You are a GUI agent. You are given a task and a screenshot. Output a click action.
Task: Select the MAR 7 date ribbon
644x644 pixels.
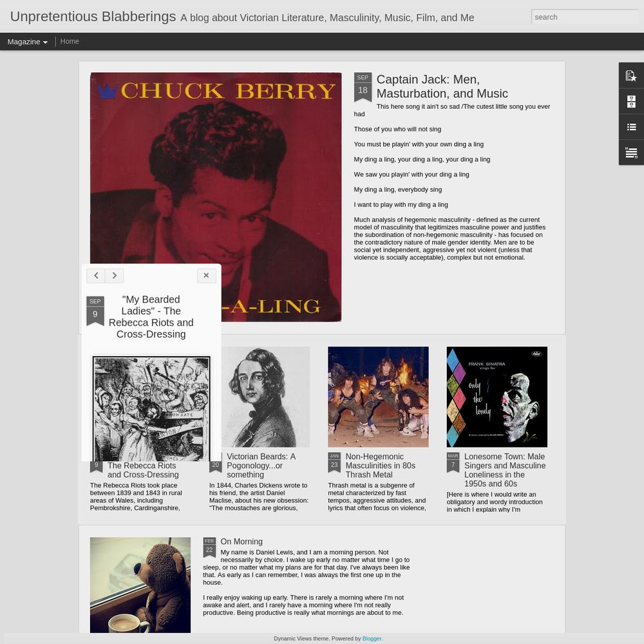coord(453,462)
